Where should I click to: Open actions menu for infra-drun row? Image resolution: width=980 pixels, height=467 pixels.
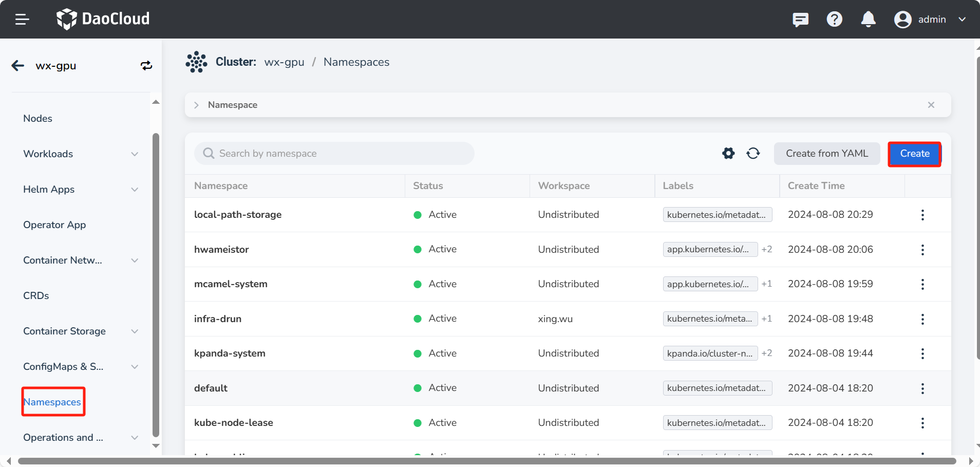point(922,319)
